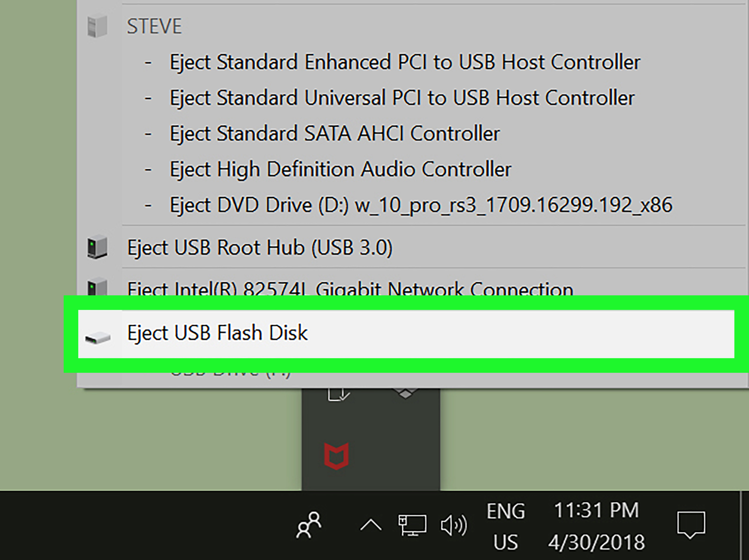Eject High Definition Audio Controller
The height and width of the screenshot is (560, 749).
340,169
